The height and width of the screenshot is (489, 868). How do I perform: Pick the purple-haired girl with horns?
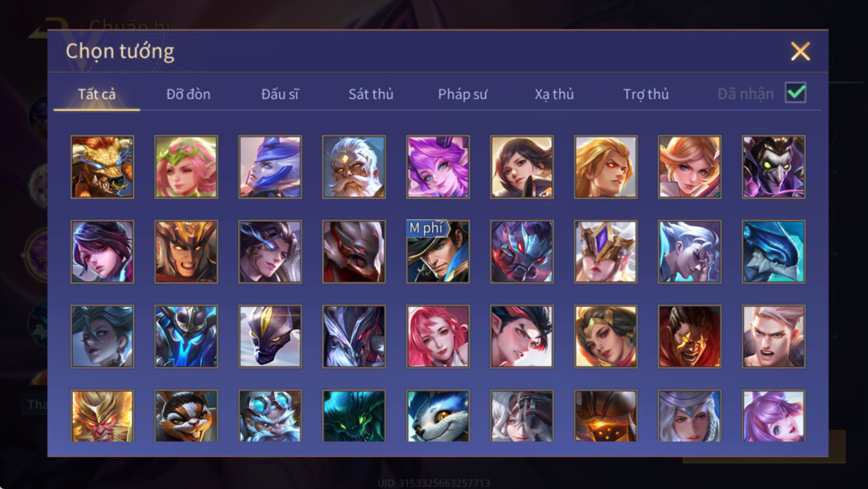click(438, 167)
